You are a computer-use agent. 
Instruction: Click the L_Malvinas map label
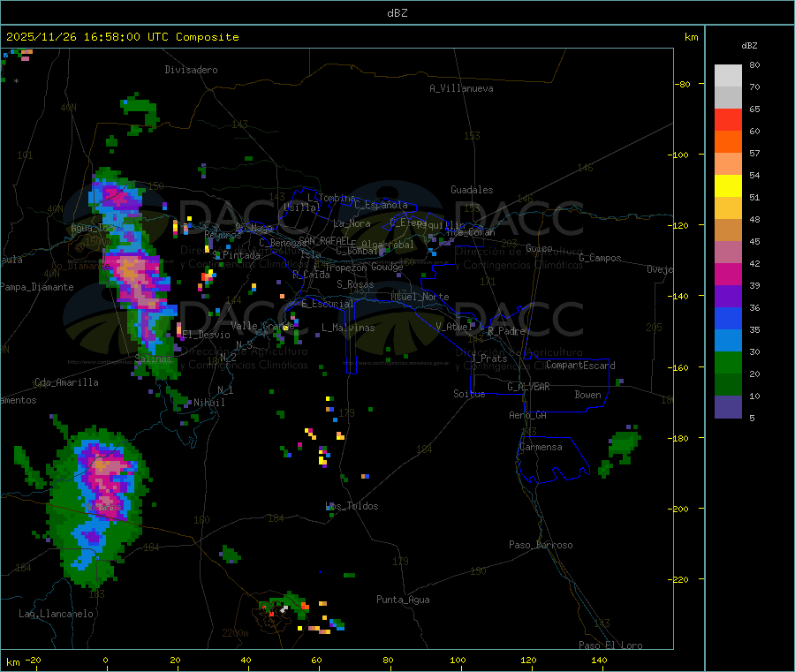click(x=348, y=328)
